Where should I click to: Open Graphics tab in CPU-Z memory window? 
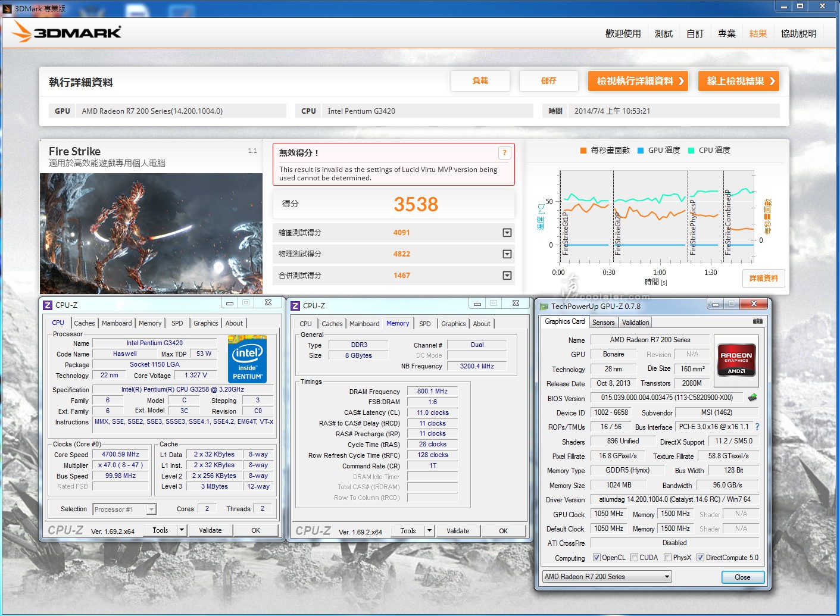[x=454, y=324]
